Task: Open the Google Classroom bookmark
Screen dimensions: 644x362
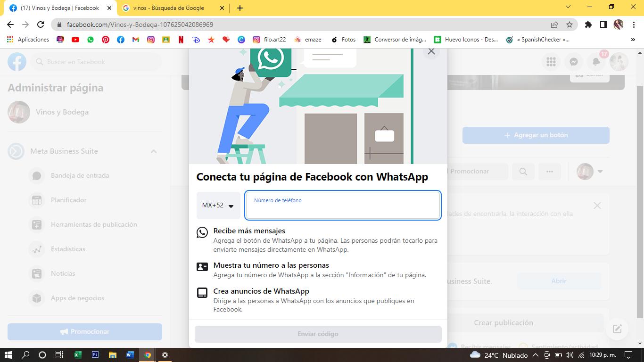Action: pyautogui.click(x=166, y=40)
